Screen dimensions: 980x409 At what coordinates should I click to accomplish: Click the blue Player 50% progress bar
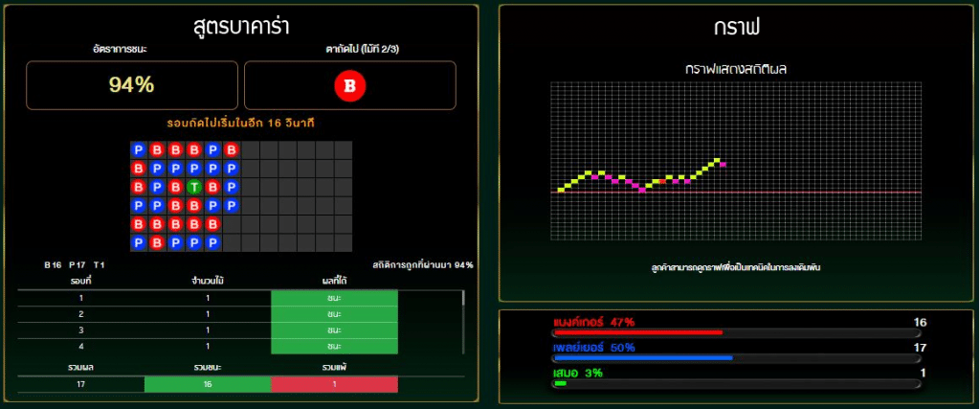point(642,357)
